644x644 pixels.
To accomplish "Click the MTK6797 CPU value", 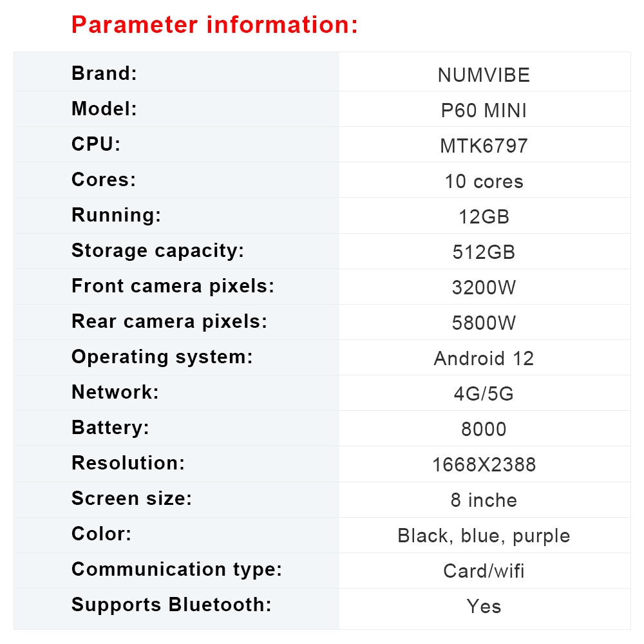I will point(484,146).
